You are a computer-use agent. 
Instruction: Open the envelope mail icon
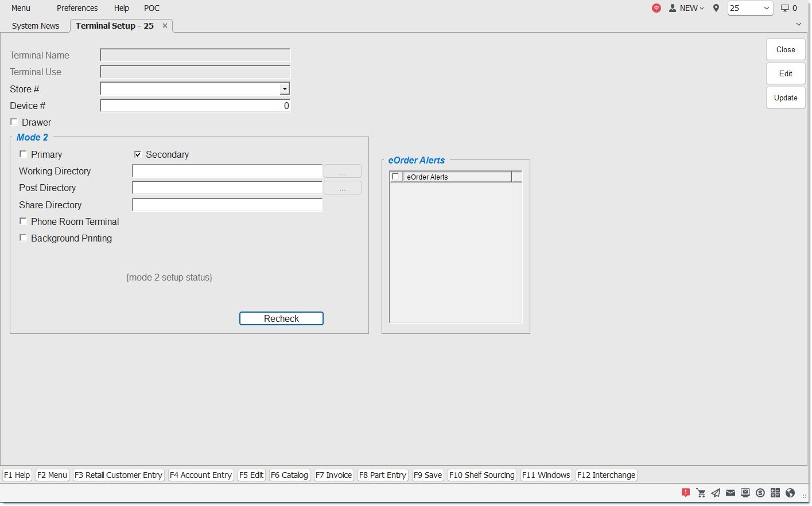(x=731, y=493)
